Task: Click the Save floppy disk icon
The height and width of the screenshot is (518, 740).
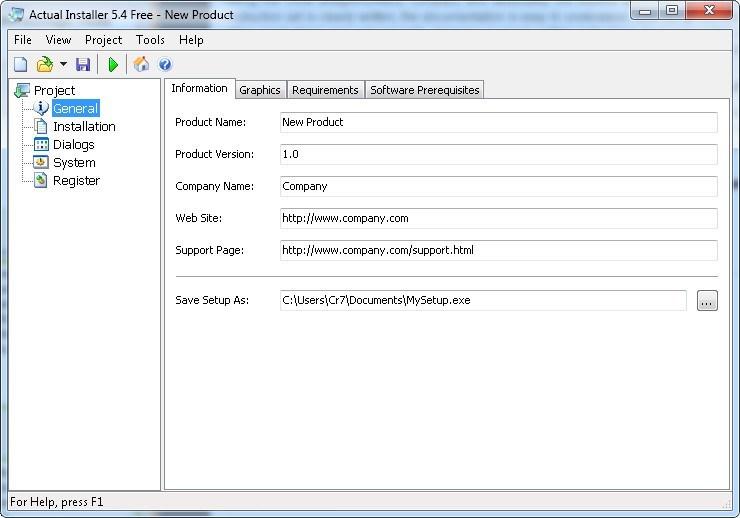Action: click(x=83, y=64)
